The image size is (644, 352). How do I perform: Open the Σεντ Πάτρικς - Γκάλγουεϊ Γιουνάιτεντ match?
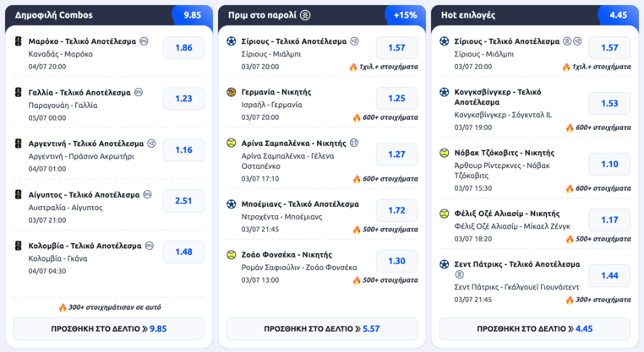click(x=516, y=287)
